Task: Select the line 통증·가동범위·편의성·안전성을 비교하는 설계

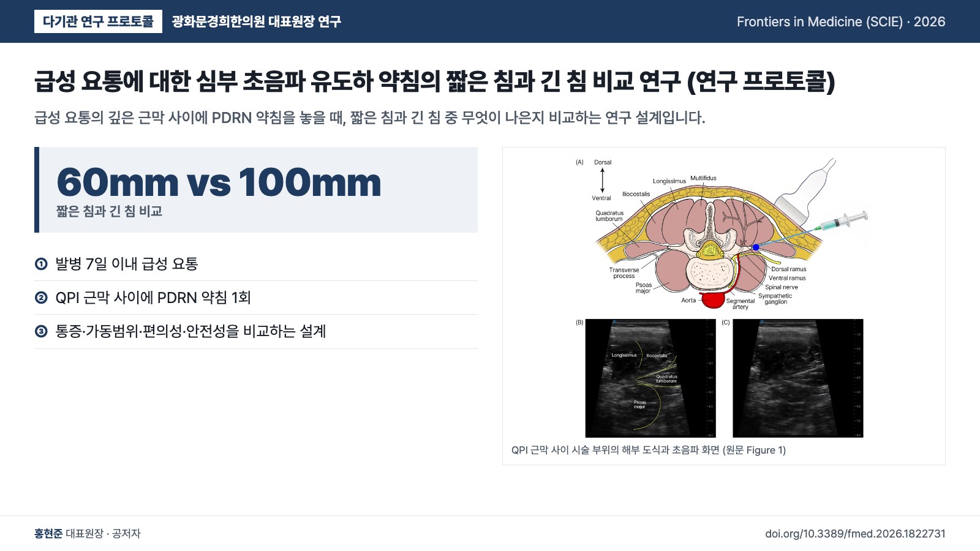Action: click(190, 331)
